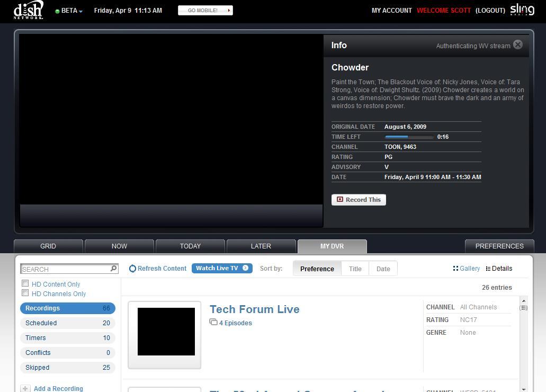The width and height of the screenshot is (546, 392).
Task: Switch to the TODAY tab
Action: pos(191,246)
